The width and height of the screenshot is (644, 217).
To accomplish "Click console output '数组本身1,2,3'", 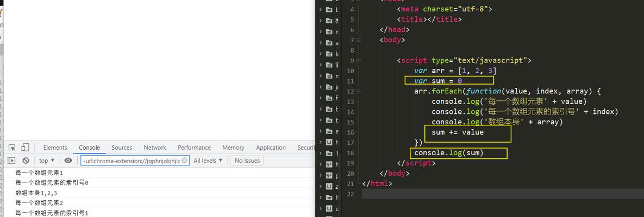I will pyautogui.click(x=36, y=193).
